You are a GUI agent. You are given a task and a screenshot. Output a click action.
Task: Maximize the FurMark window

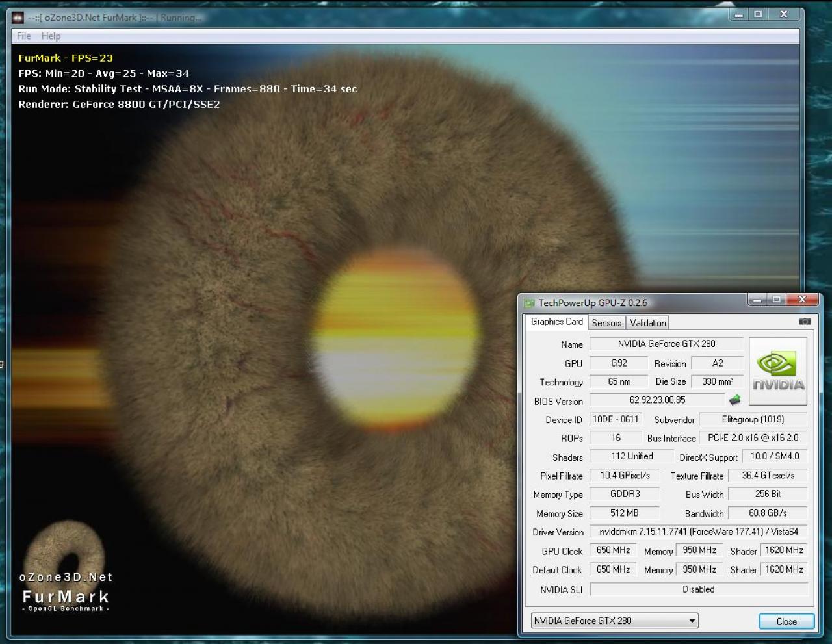click(757, 14)
